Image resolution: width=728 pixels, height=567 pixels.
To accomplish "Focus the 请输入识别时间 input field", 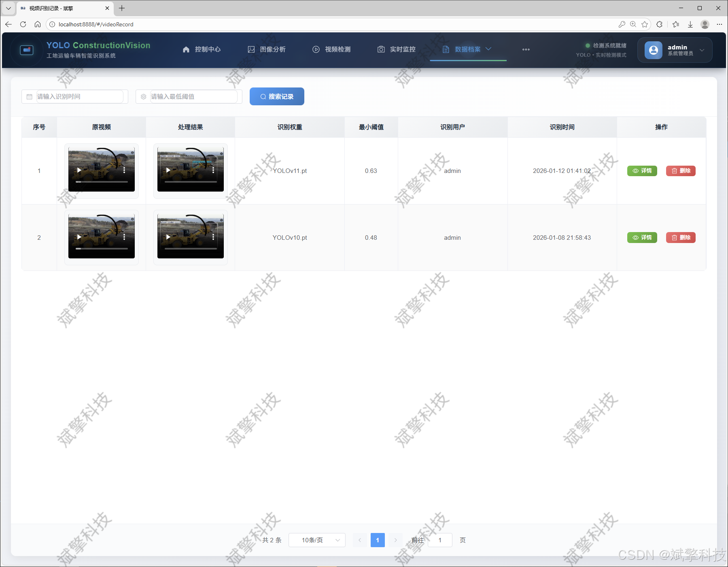I will pos(80,96).
